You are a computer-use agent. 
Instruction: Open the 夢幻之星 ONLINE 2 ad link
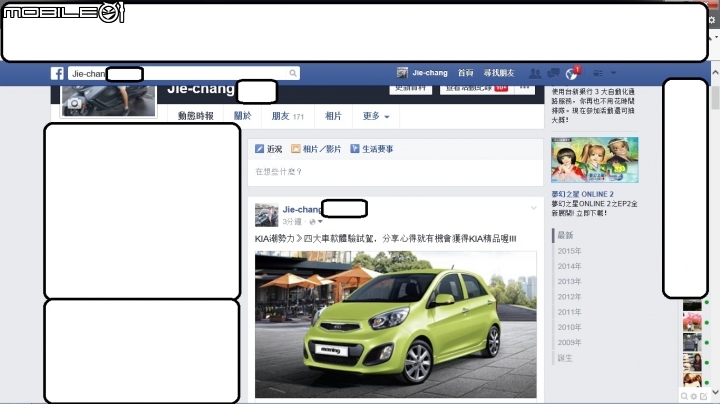pos(582,194)
